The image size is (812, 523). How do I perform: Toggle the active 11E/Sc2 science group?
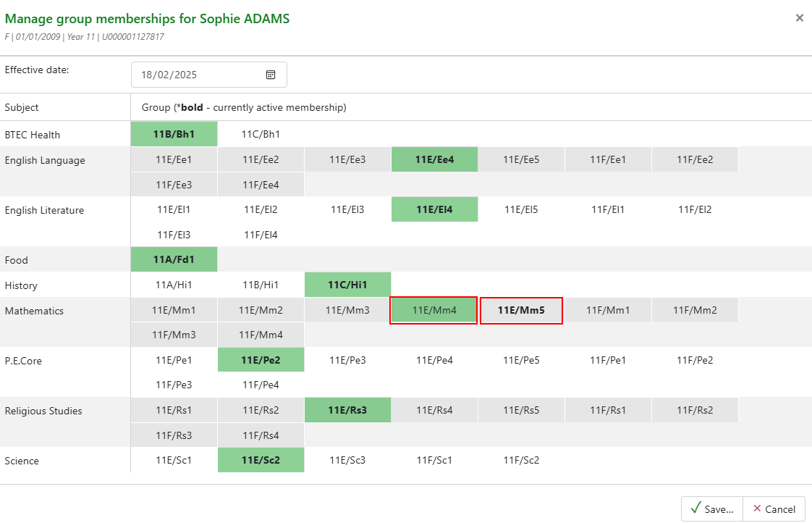(x=261, y=460)
